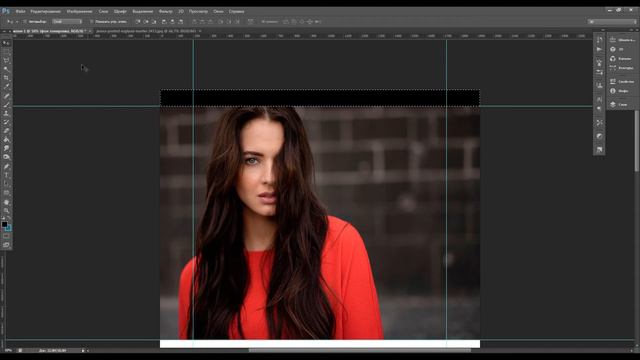The image size is (640, 360).
Task: Select the Clone Stamp tool
Action: [6, 113]
